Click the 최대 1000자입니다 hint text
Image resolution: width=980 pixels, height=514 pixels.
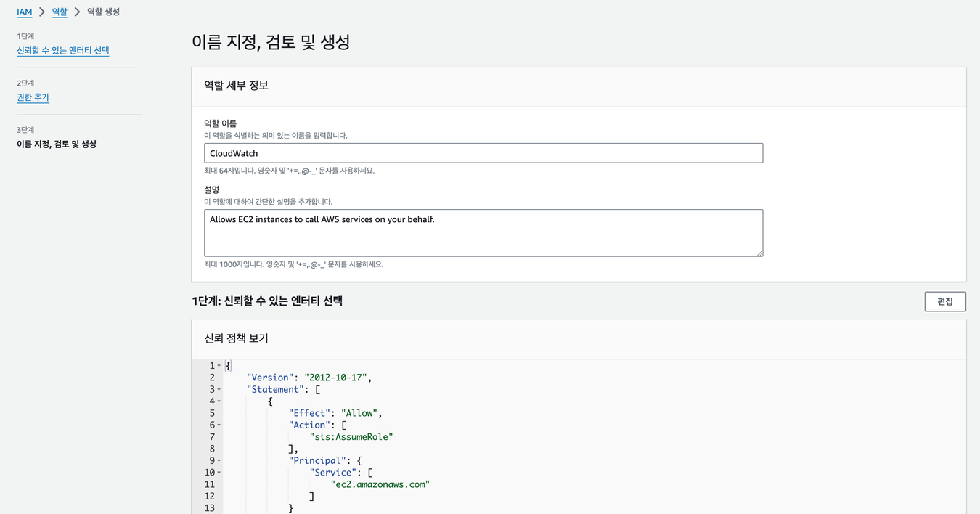(293, 264)
